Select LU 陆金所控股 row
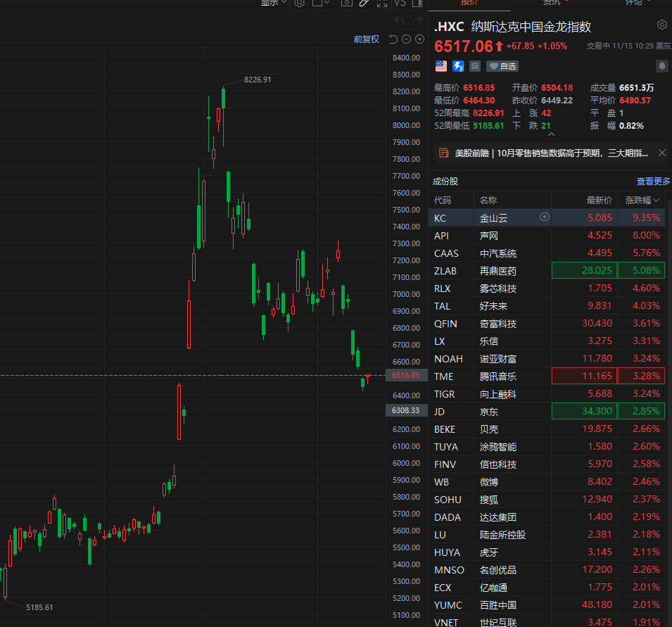The image size is (672, 627). (547, 534)
